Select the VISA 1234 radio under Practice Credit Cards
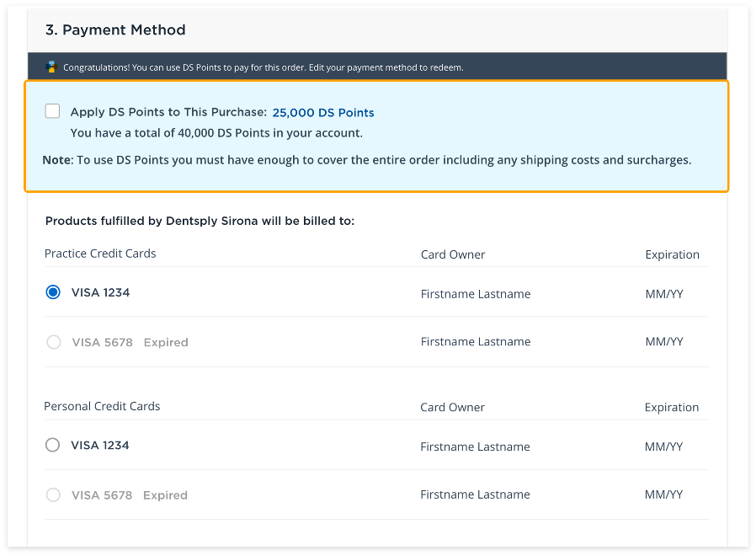This screenshot has height=556, width=756. (53, 292)
